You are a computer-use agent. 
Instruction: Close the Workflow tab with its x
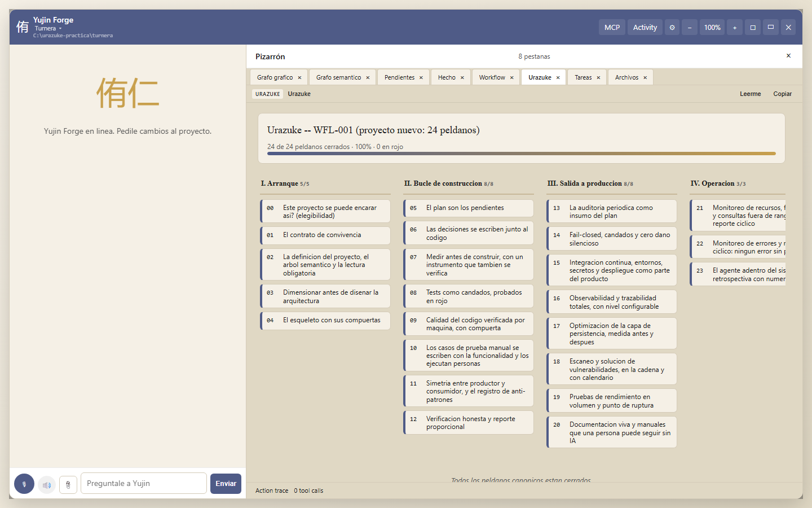(512, 77)
